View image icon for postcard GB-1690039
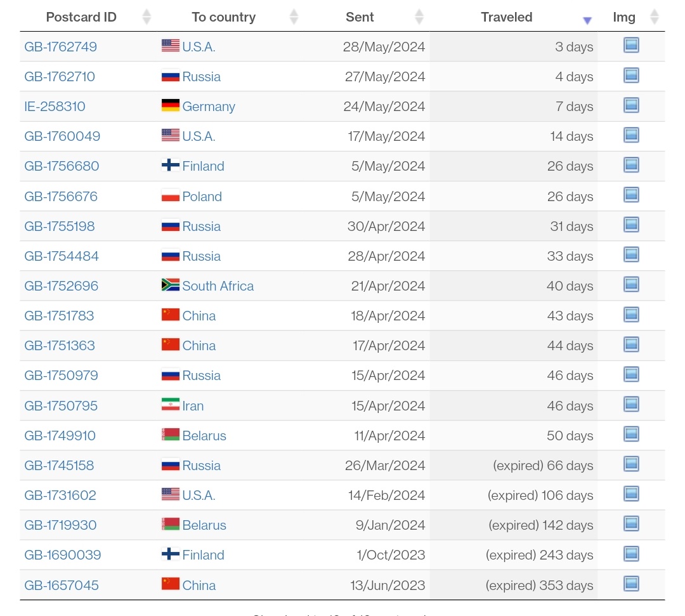This screenshot has height=616, width=685. pos(630,554)
